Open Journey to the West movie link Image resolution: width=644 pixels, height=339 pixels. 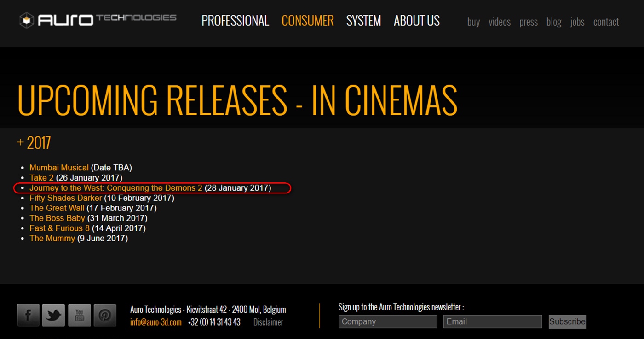click(116, 188)
